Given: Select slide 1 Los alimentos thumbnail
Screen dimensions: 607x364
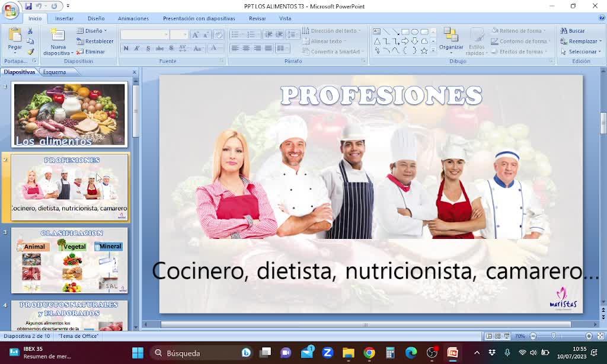Looking at the screenshot, I should 69,114.
